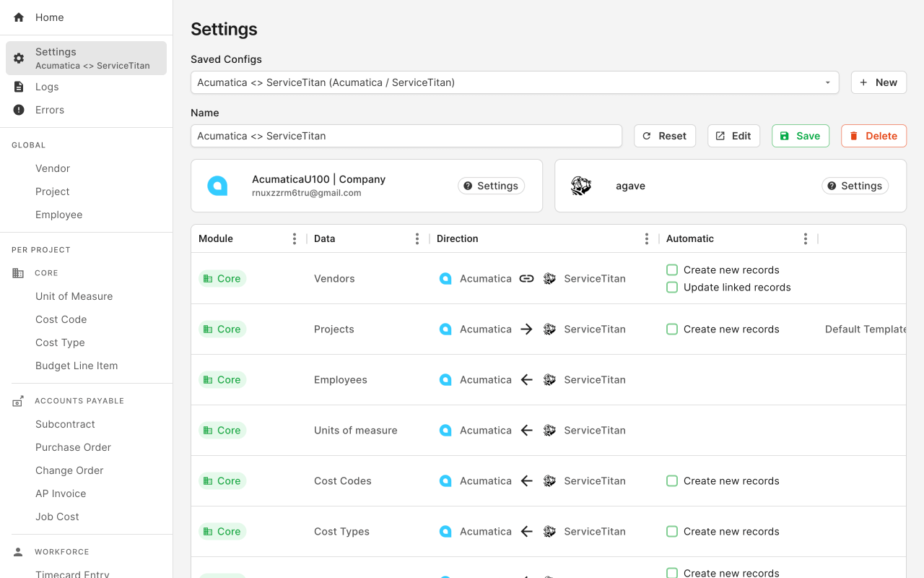Screen dimensions: 924x578
Task: Open Settings for AcumaticaU100 Company
Action: pyautogui.click(x=491, y=186)
